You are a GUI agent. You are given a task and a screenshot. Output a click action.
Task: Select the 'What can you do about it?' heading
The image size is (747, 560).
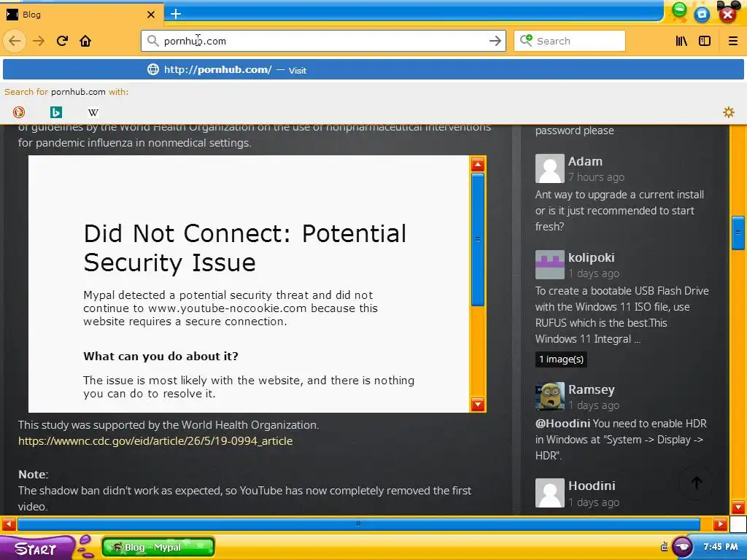click(x=160, y=356)
